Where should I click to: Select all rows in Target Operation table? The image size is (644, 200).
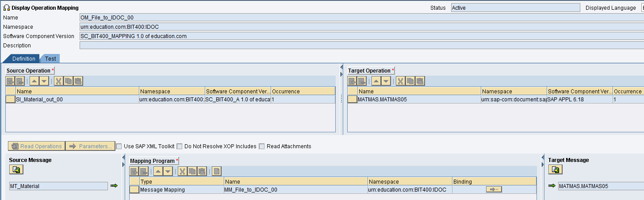[x=353, y=91]
